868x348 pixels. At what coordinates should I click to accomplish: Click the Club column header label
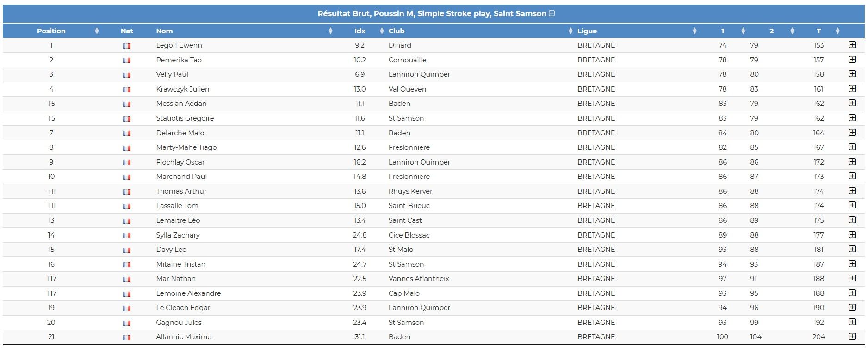(x=397, y=31)
